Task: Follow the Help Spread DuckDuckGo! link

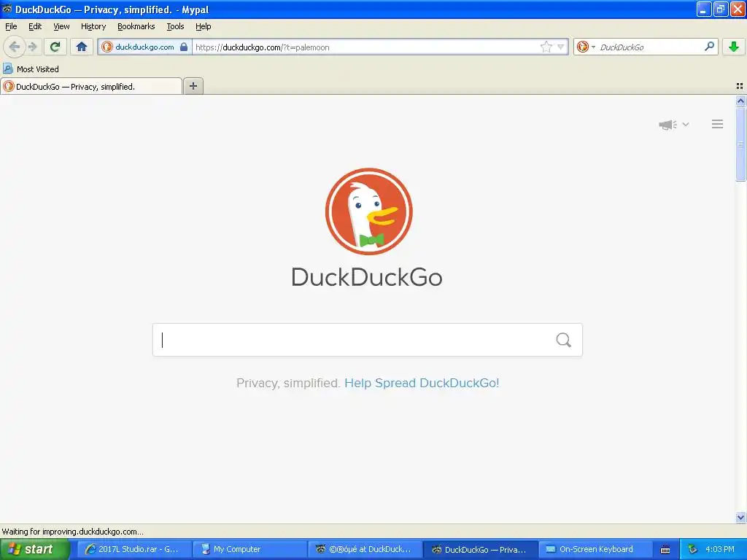Action: 422,383
